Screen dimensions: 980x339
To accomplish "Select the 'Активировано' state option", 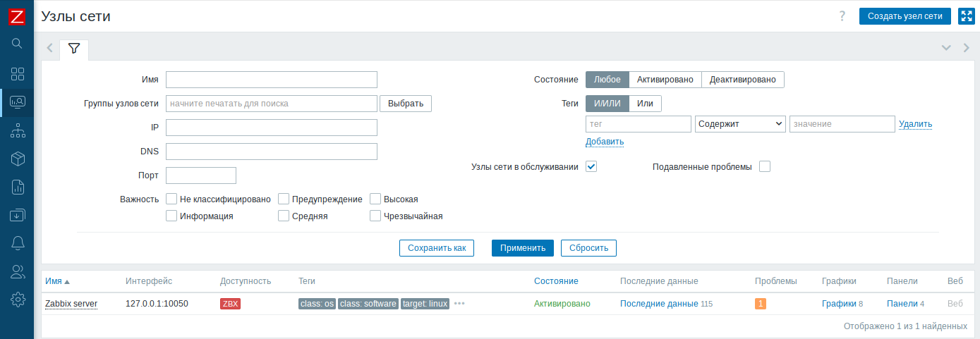I will click(x=665, y=80).
